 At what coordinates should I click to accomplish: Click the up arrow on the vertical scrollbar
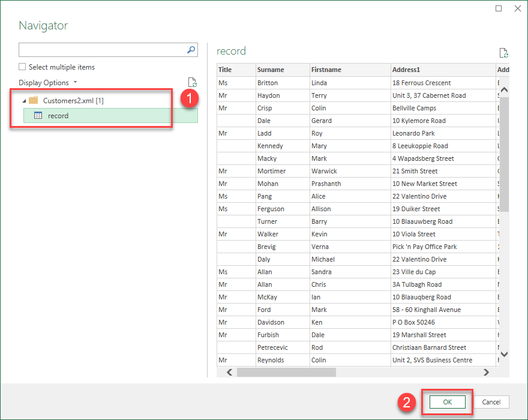[x=504, y=89]
